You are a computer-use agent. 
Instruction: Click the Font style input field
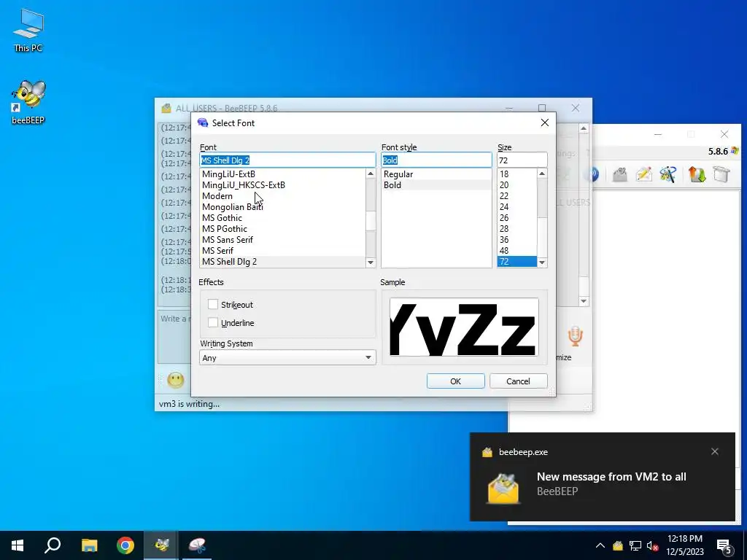436,160
